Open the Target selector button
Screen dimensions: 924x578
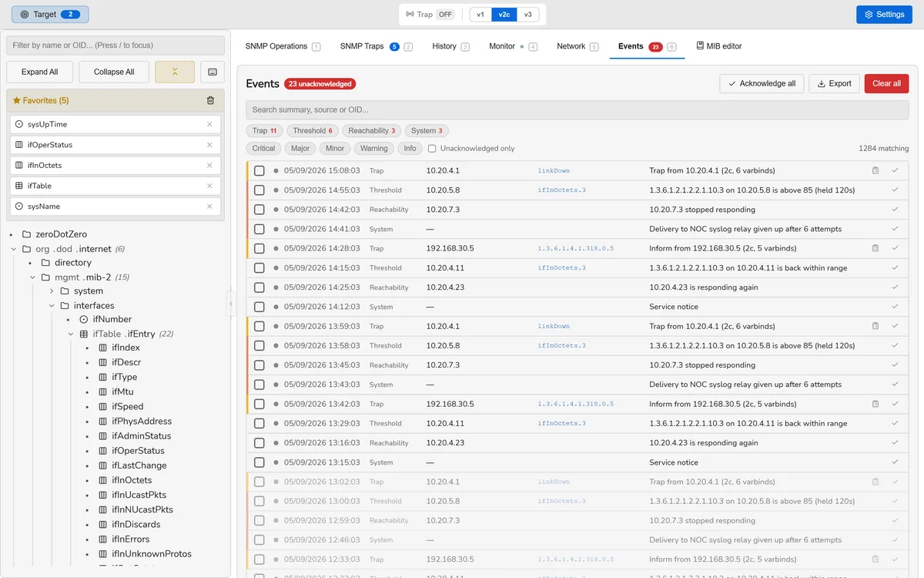pyautogui.click(x=50, y=14)
